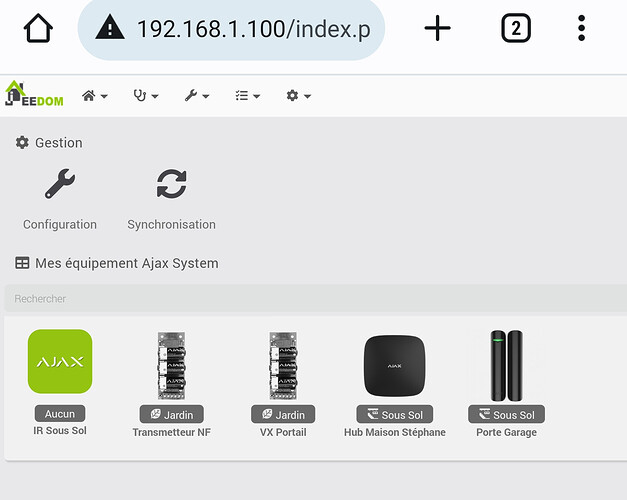Screen dimensions: 627x500
Task: Click the Jeedom logo
Action: (34, 94)
